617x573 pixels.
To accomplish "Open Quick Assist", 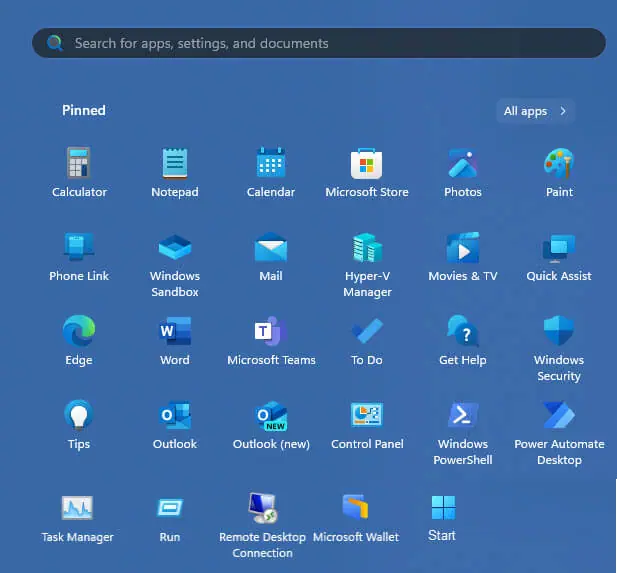I will [559, 256].
